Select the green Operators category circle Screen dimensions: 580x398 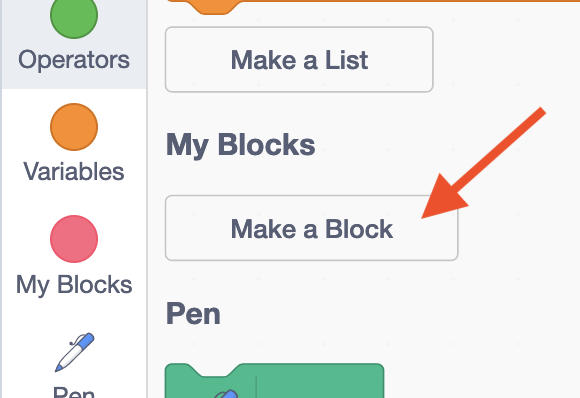tap(74, 16)
